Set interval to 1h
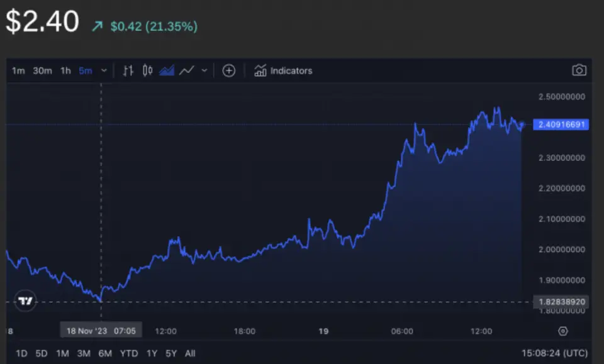This screenshot has height=364, width=604. 65,70
